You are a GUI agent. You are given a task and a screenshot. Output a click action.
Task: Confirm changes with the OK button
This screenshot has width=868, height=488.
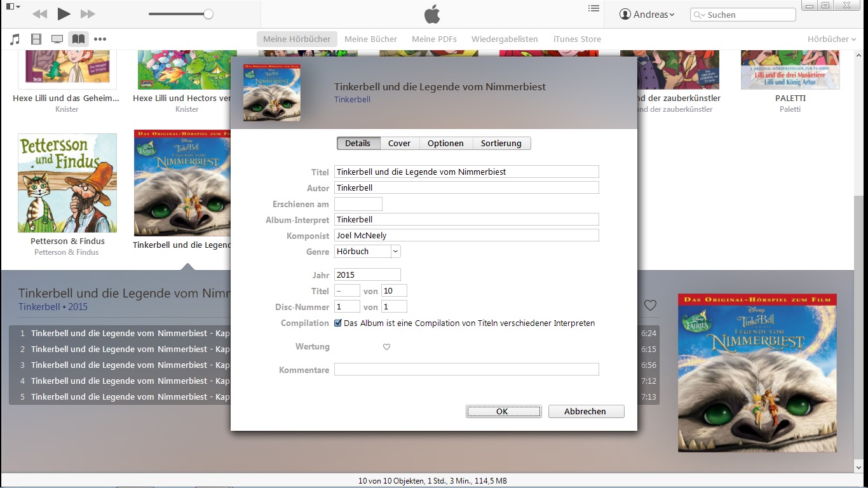click(503, 412)
